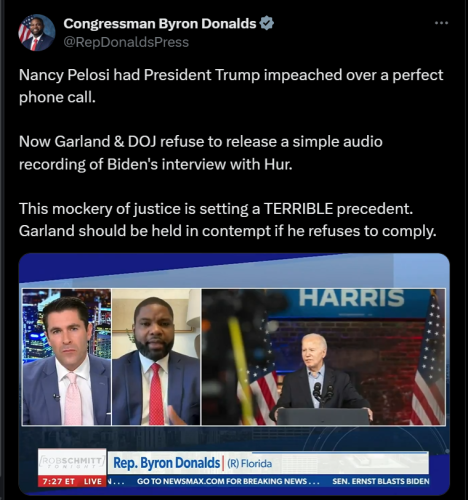Play the Biden podium footage panel
This screenshot has height=500, width=468.
[323, 357]
